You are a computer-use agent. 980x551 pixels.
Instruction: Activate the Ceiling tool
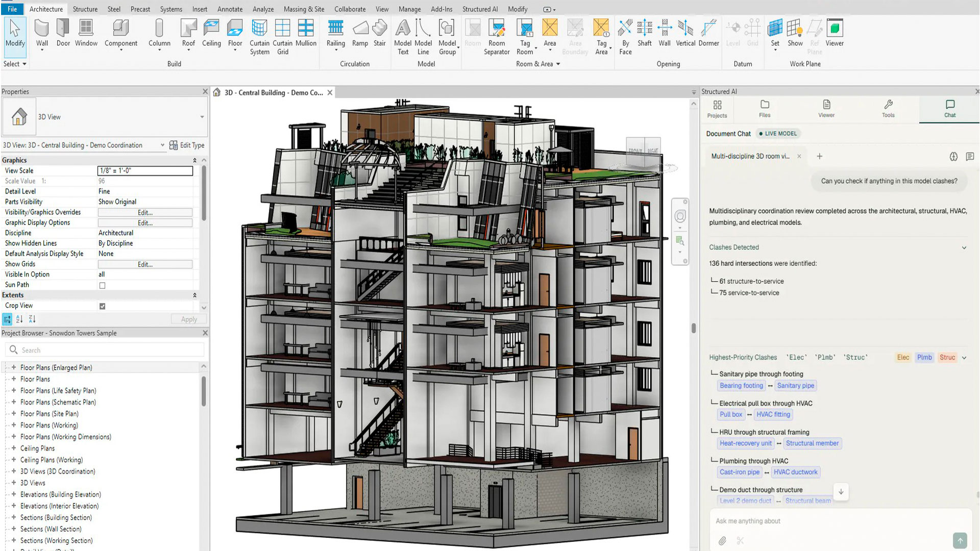pyautogui.click(x=211, y=33)
